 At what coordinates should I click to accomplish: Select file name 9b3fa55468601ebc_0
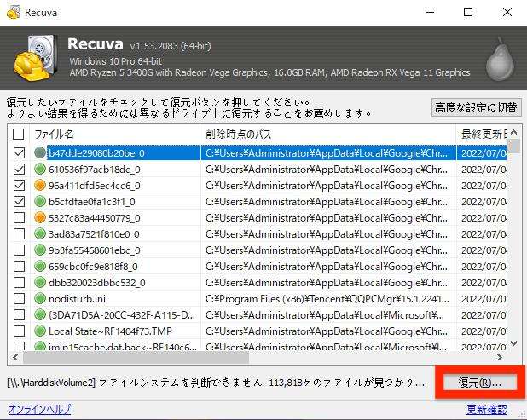(95, 250)
